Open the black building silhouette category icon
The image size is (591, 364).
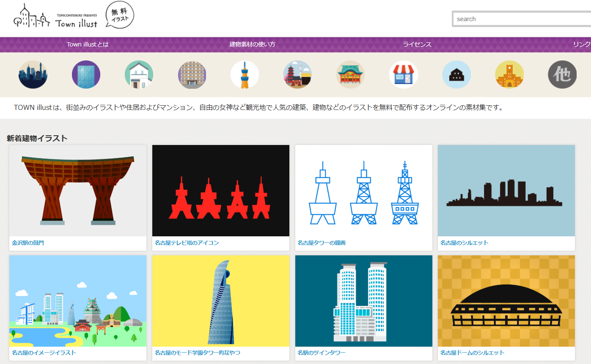click(456, 74)
